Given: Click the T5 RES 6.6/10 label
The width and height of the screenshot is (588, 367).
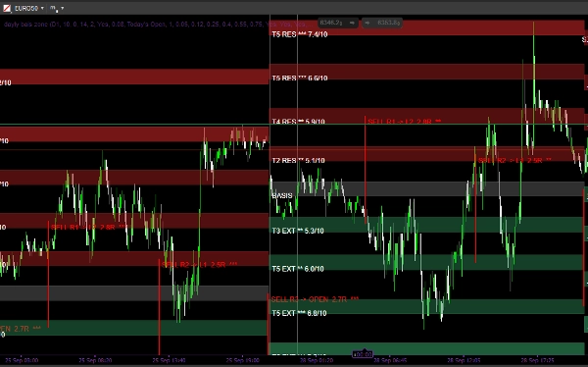Looking at the screenshot, I should 300,79.
